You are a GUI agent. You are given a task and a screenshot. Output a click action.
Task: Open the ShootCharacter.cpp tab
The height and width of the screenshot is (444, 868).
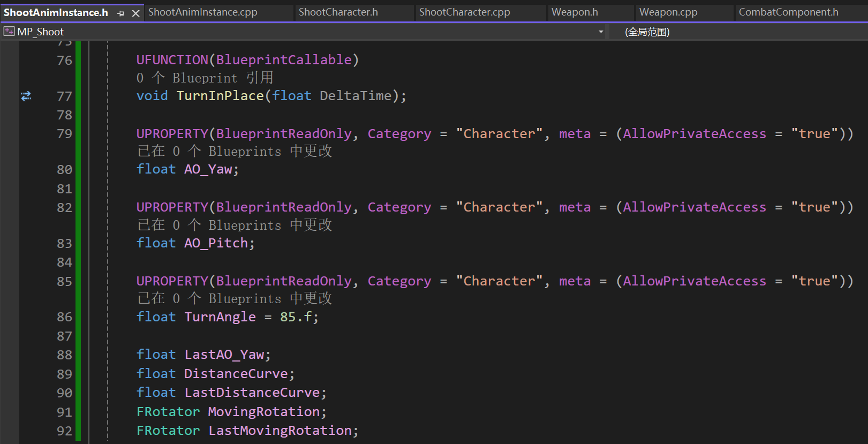point(464,12)
